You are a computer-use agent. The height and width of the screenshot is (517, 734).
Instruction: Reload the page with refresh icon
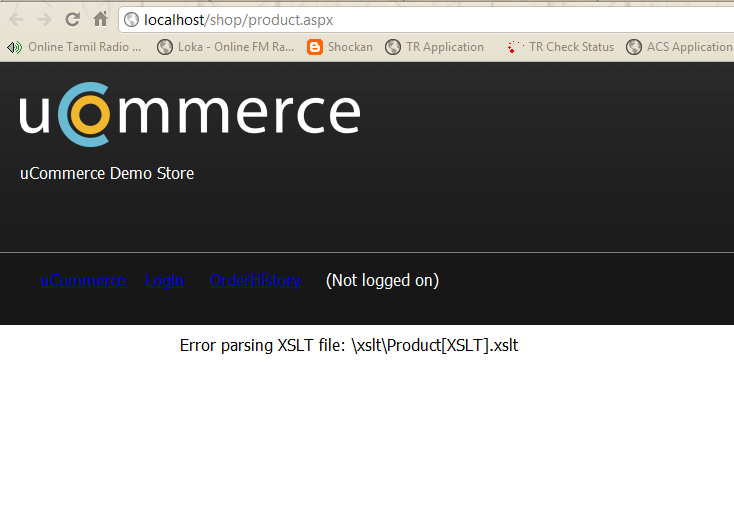coord(73,20)
